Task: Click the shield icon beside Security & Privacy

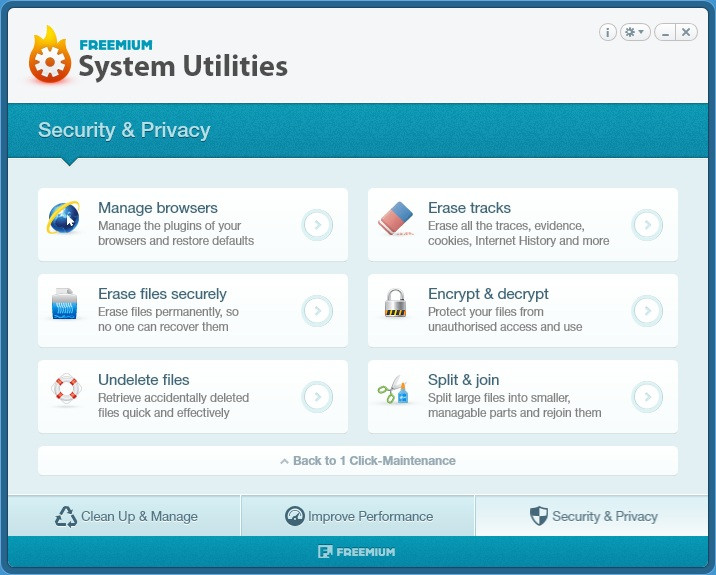Action: 539,516
